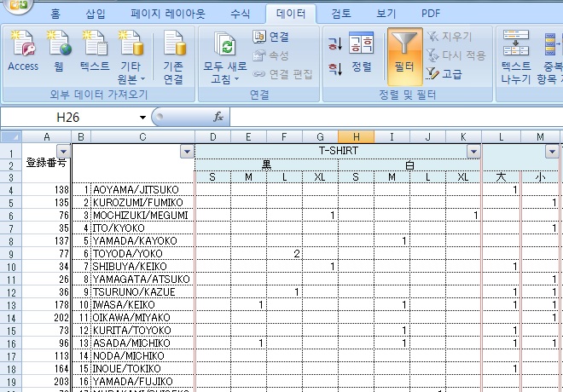
Task: Open the 수식 (Formulas) tab
Action: coord(241,14)
